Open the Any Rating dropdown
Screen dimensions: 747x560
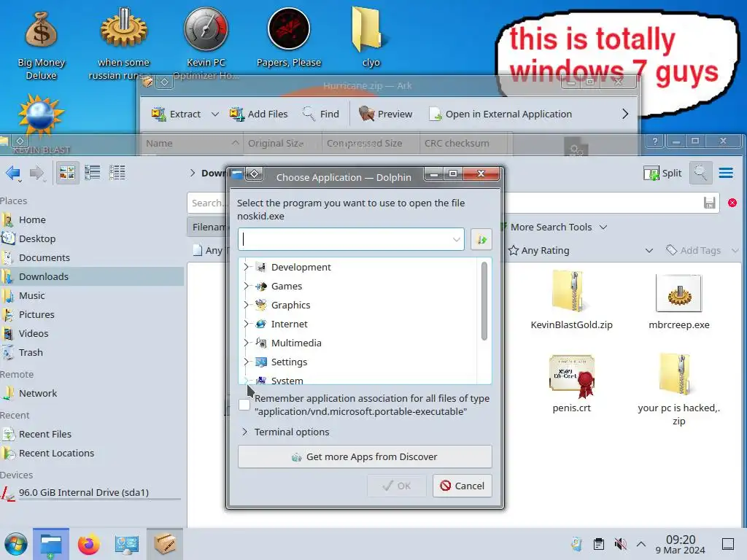[580, 251]
